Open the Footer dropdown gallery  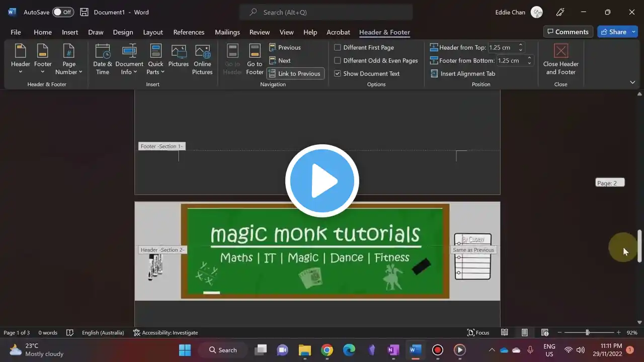tap(43, 60)
